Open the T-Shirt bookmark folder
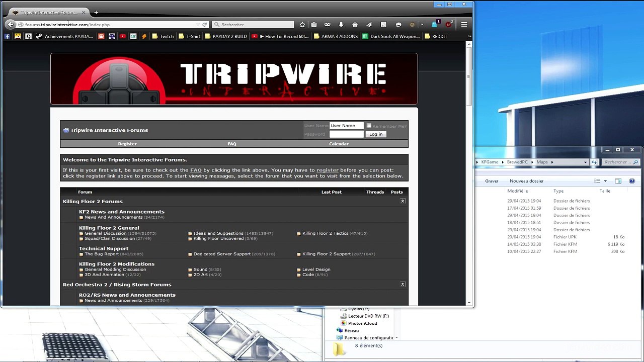Screen dimensions: 644x362 tap(189, 36)
